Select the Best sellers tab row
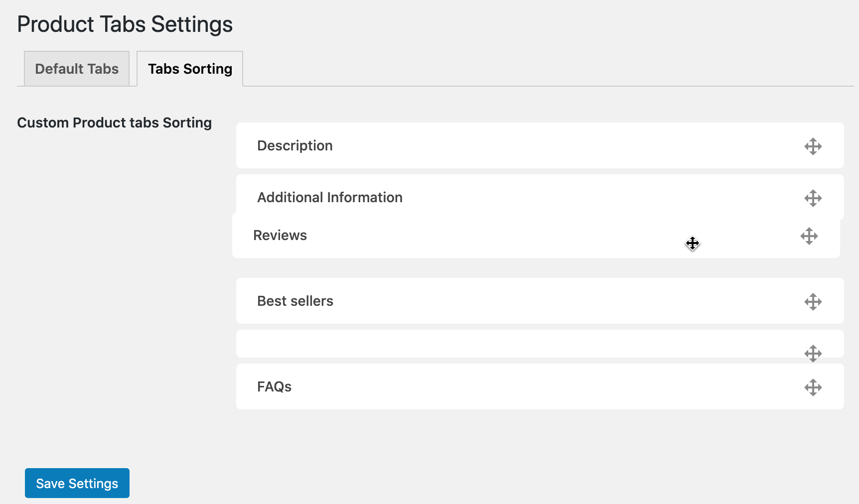 click(x=498, y=301)
